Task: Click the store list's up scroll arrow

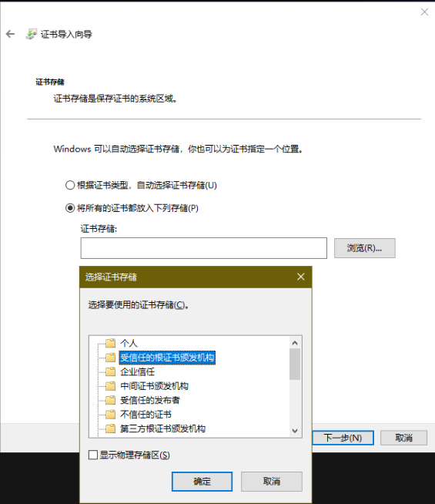Action: click(x=295, y=343)
